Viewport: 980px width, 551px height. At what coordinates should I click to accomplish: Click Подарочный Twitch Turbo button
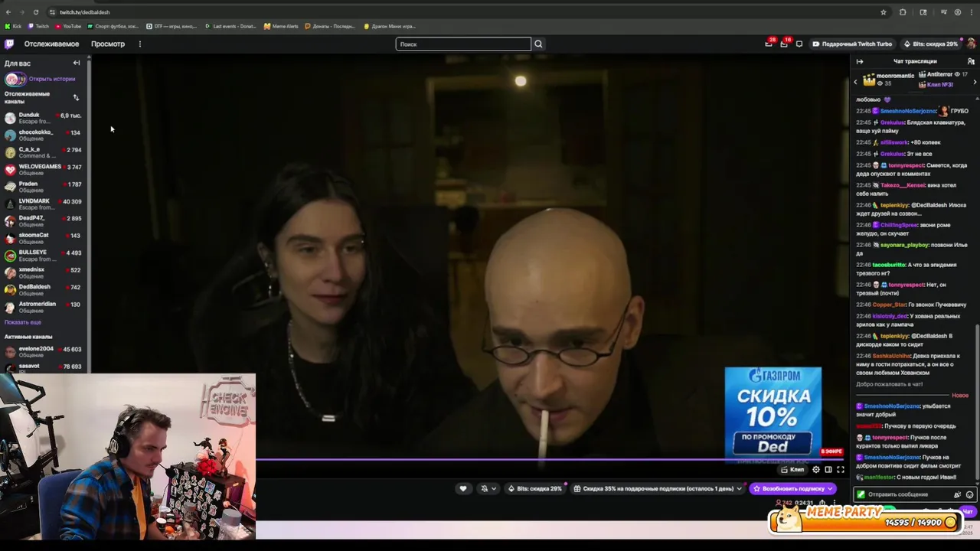854,44
